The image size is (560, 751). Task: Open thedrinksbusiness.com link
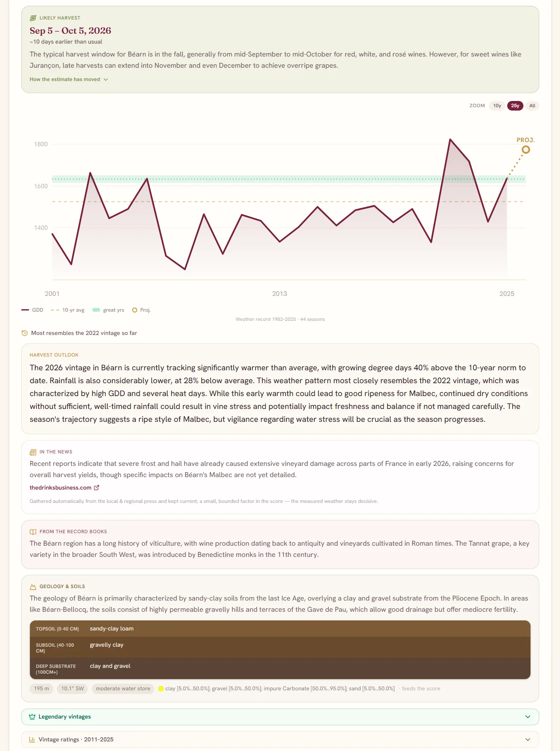pyautogui.click(x=61, y=488)
